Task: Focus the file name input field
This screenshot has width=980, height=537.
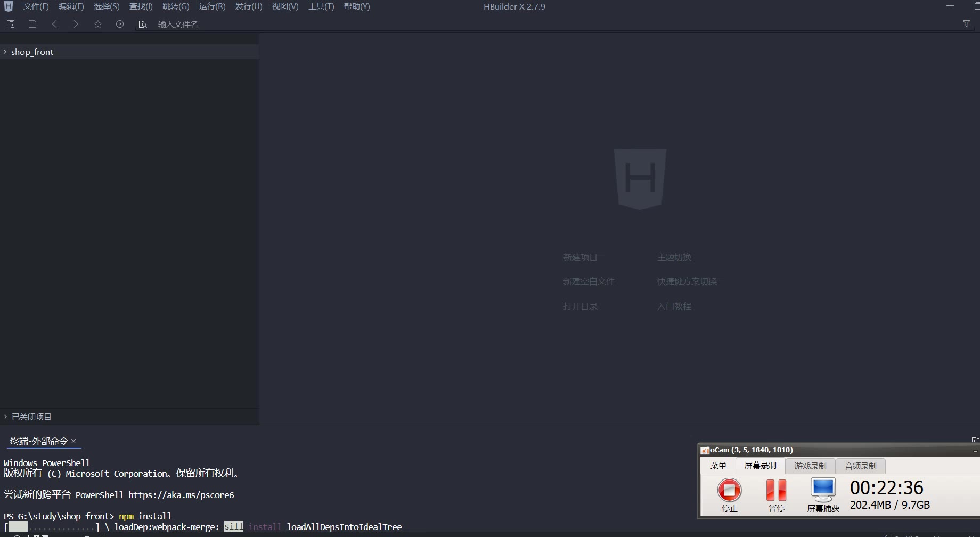Action: click(x=554, y=24)
